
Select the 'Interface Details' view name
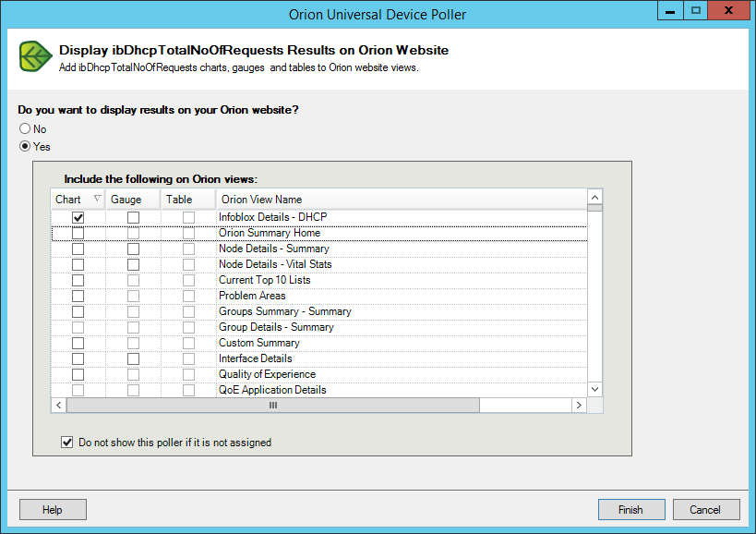point(256,358)
